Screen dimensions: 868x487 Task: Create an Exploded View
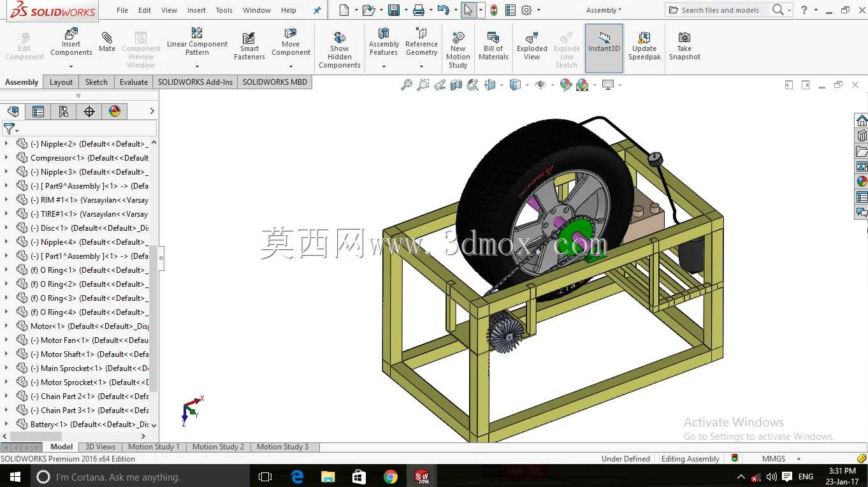pyautogui.click(x=532, y=46)
